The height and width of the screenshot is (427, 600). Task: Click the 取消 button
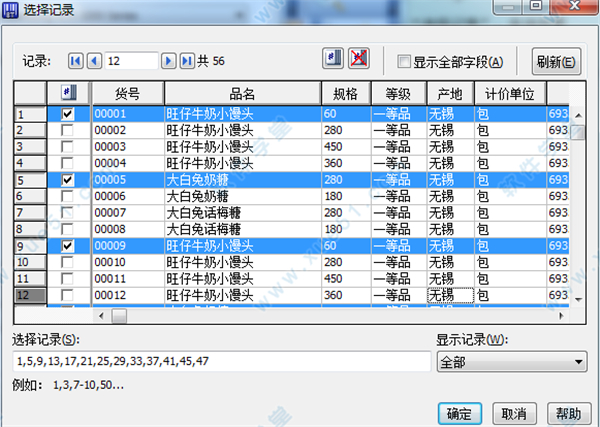(x=514, y=412)
